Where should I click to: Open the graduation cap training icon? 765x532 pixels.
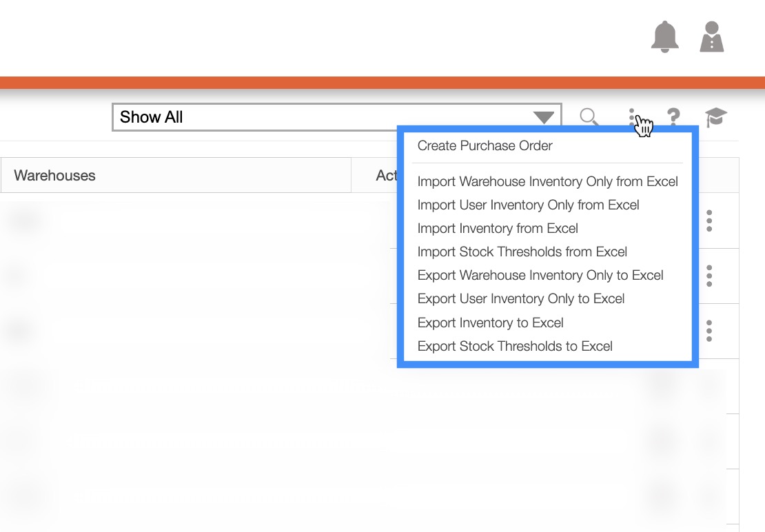tap(716, 117)
